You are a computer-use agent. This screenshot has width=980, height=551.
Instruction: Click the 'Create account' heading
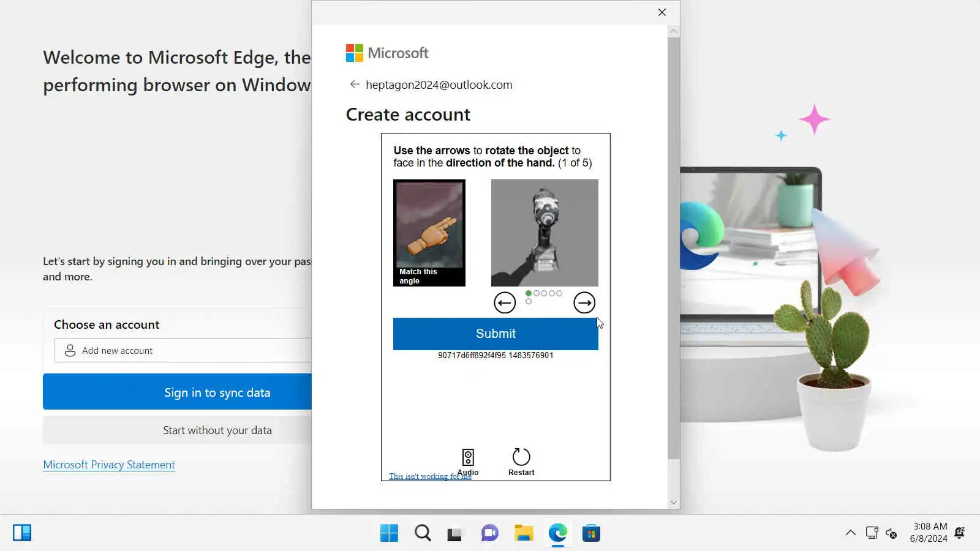coord(408,114)
